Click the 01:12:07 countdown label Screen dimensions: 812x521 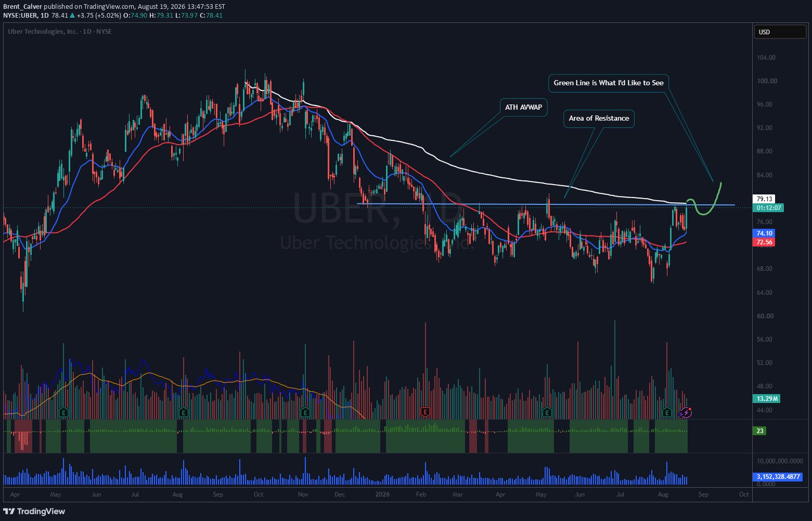(x=769, y=207)
